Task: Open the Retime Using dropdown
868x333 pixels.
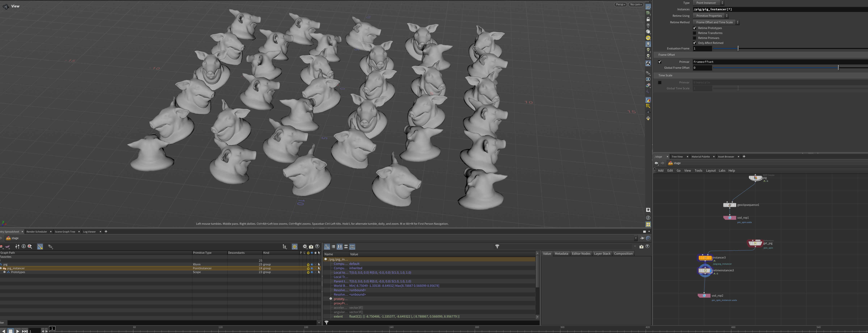Action: pos(710,16)
